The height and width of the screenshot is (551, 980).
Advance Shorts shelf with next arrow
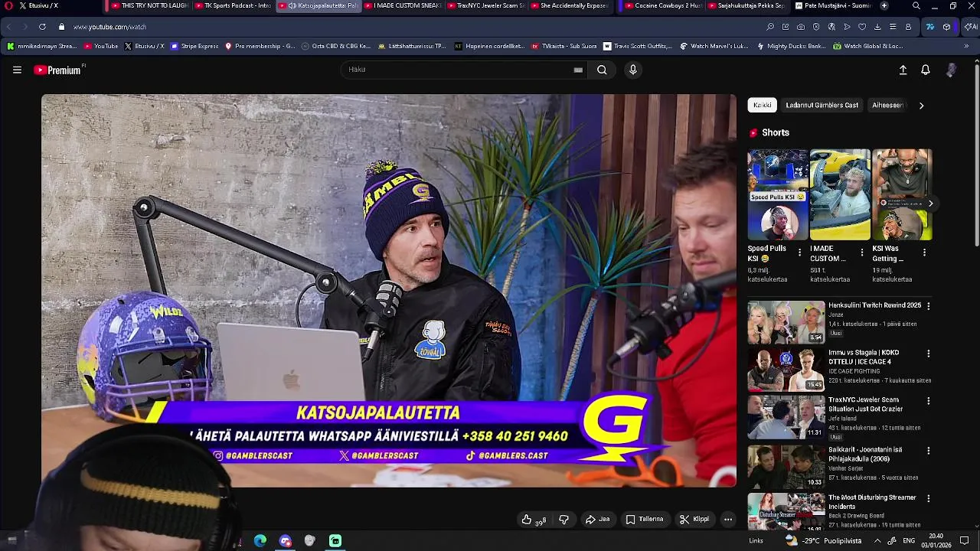930,204
